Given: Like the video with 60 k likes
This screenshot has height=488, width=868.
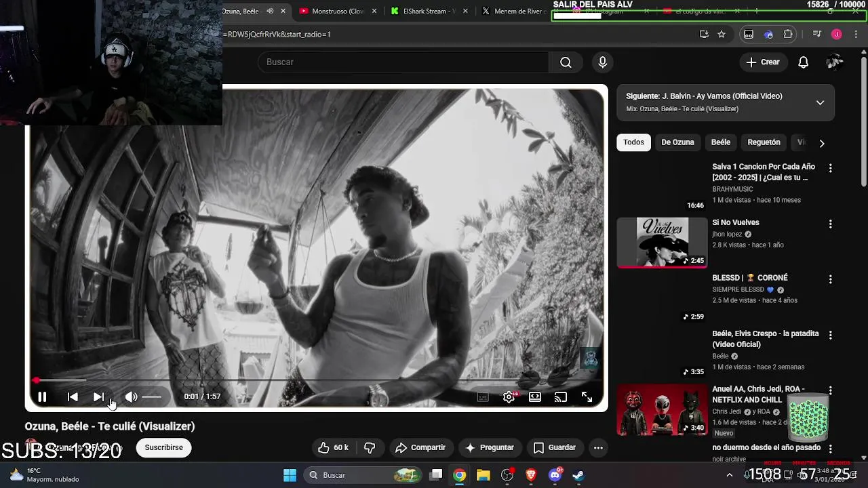Looking at the screenshot, I should [x=334, y=447].
